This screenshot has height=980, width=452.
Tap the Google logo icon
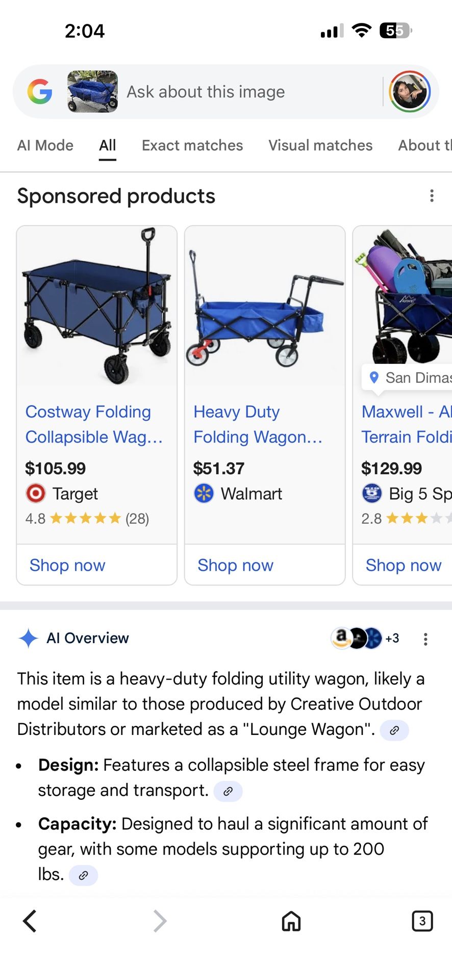coord(40,92)
